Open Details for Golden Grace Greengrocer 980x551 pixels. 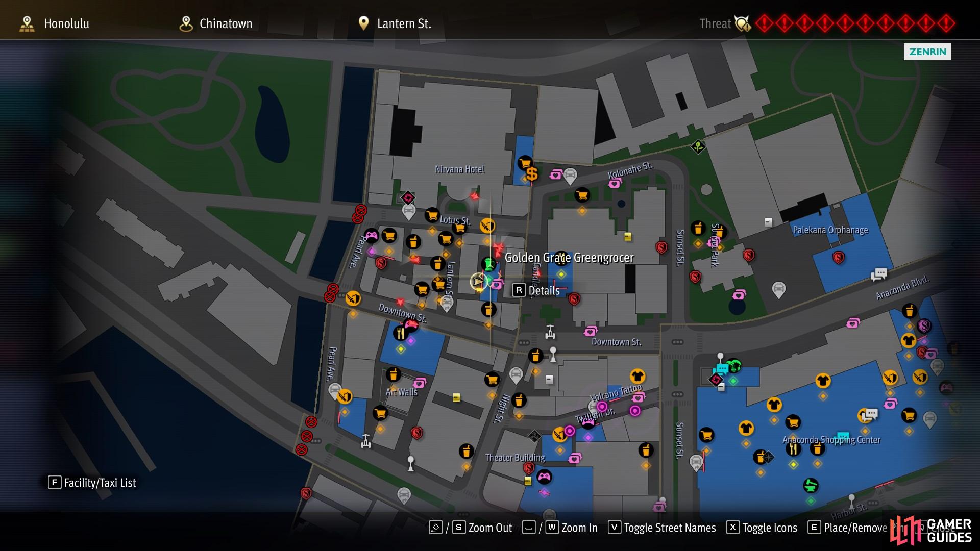[x=536, y=290]
